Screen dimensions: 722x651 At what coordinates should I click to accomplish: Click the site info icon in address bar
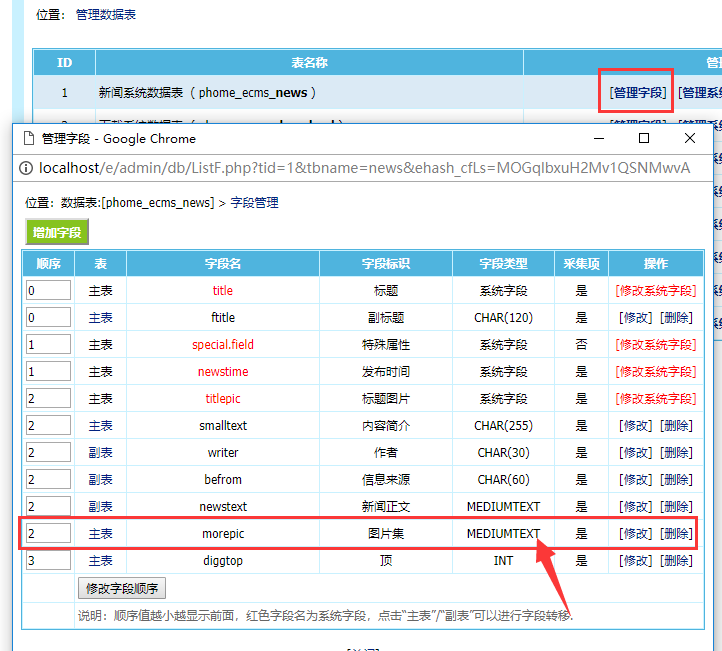pyautogui.click(x=26, y=168)
